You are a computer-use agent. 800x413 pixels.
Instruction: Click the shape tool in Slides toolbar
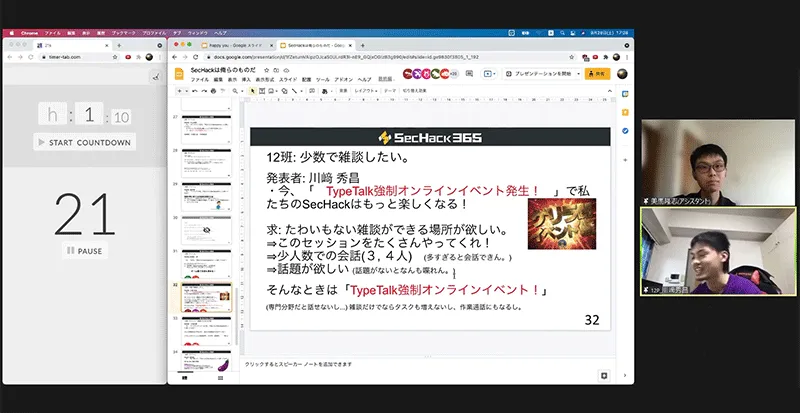tap(284, 91)
